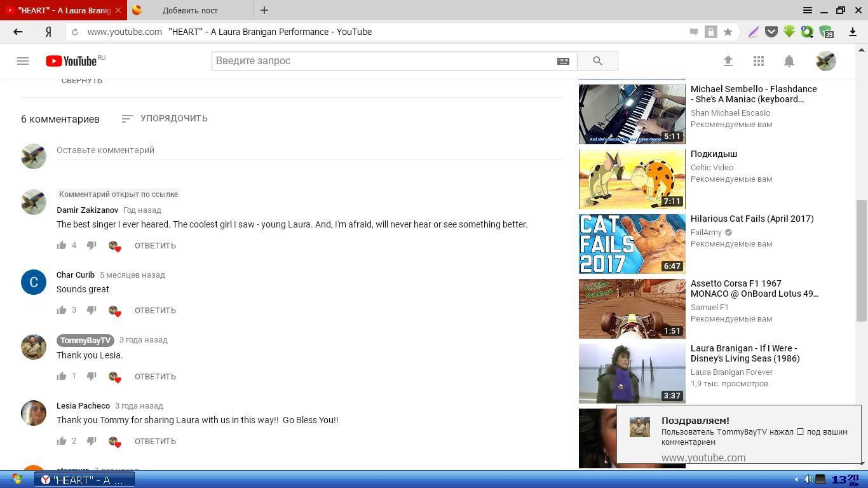Dislike Damir Zakizanov's comment

[92, 245]
